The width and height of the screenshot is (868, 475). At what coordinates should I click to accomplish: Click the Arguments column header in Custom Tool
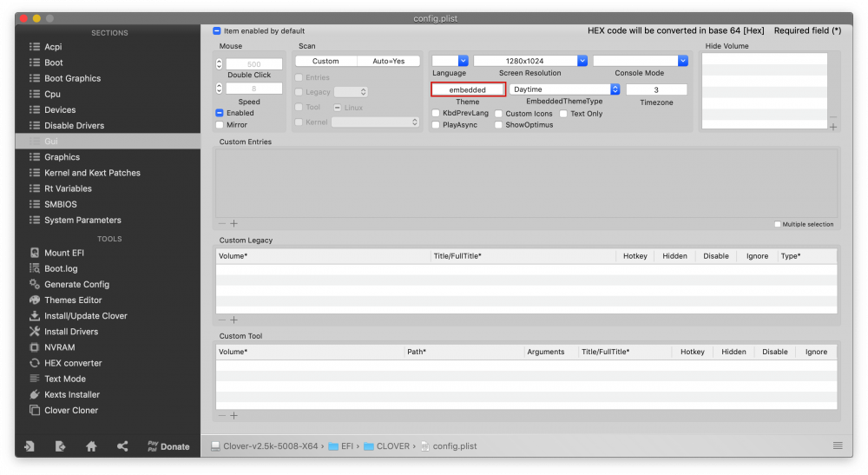click(551, 352)
